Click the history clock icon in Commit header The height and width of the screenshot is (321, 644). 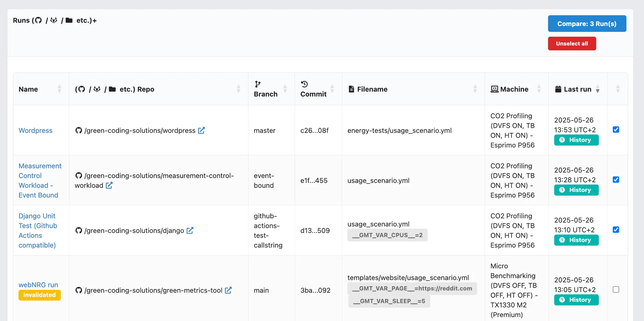(304, 84)
